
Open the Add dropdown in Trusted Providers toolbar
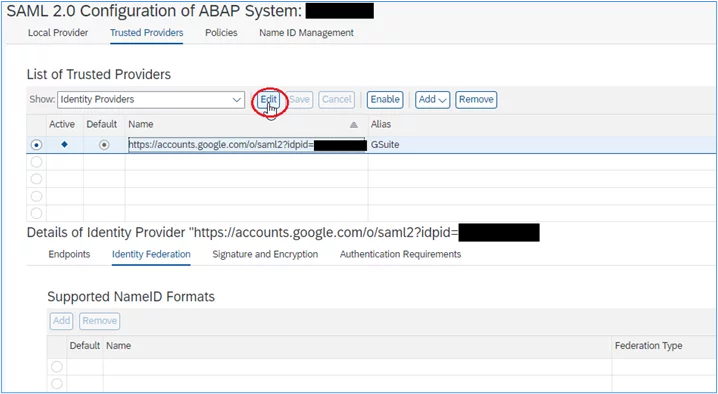point(432,99)
